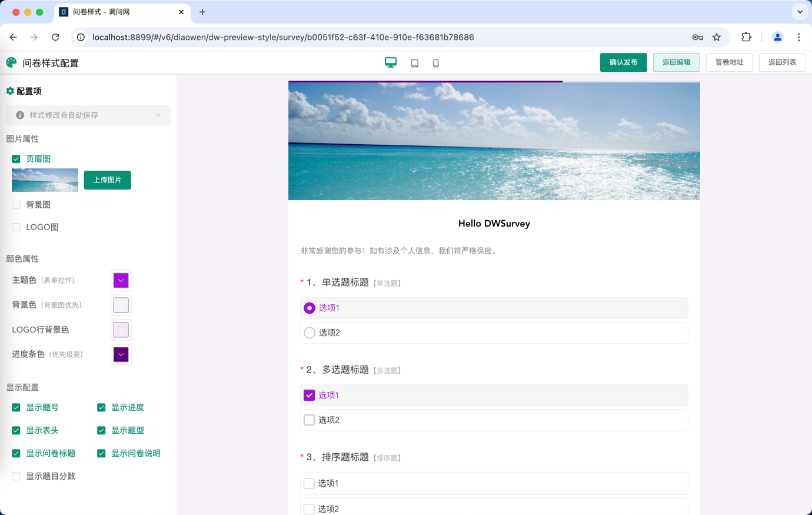Select radio option 选项2 in question 1

(x=310, y=333)
